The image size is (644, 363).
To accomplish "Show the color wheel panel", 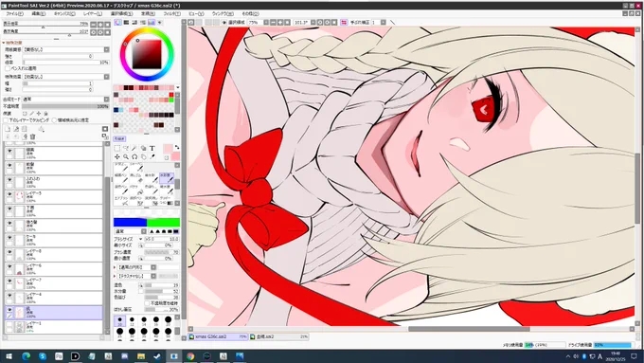I will pyautogui.click(x=117, y=23).
